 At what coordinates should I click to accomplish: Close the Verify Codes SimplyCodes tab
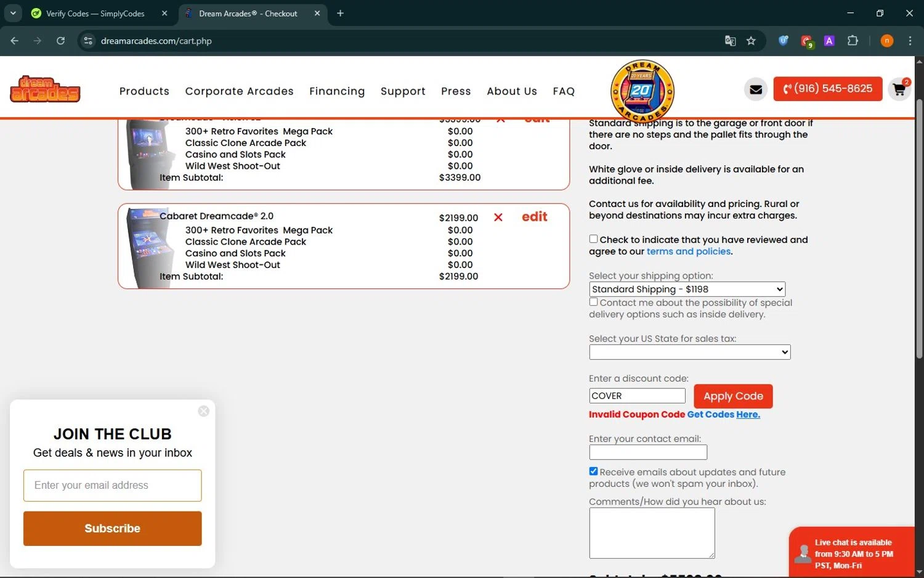pyautogui.click(x=164, y=13)
